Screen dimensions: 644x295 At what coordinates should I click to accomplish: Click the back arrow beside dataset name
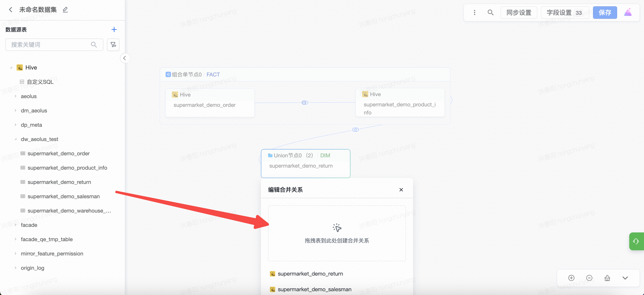tap(11, 10)
